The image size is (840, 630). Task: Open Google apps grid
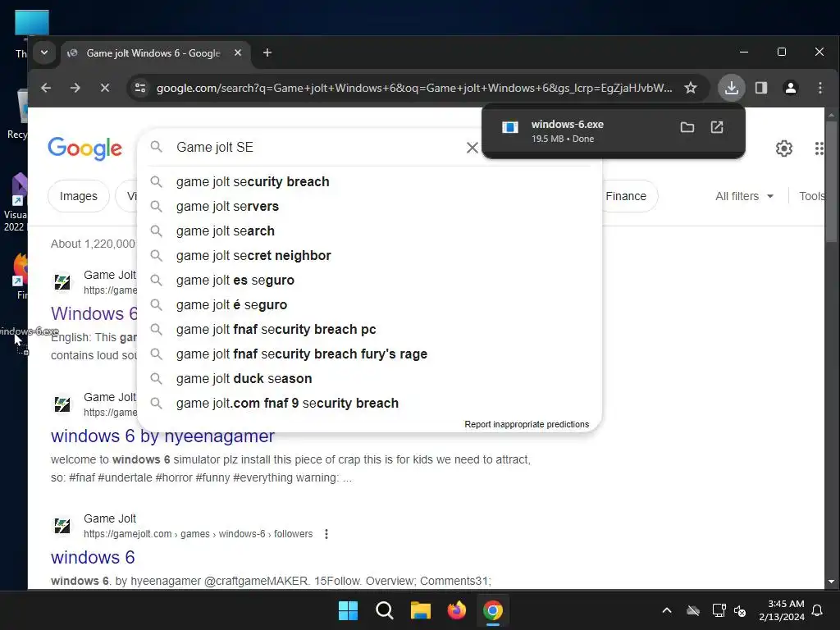tap(819, 148)
